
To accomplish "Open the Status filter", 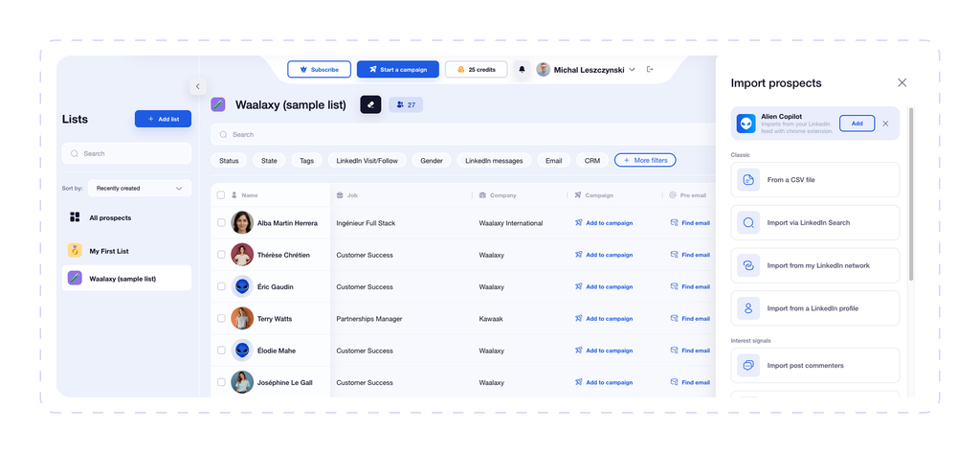I will point(229,161).
